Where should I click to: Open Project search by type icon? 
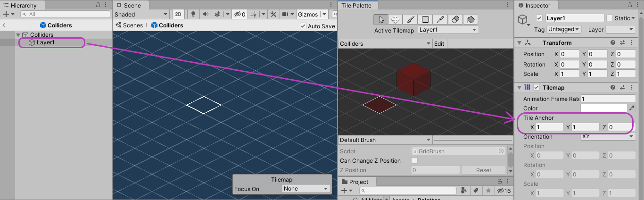(464, 191)
